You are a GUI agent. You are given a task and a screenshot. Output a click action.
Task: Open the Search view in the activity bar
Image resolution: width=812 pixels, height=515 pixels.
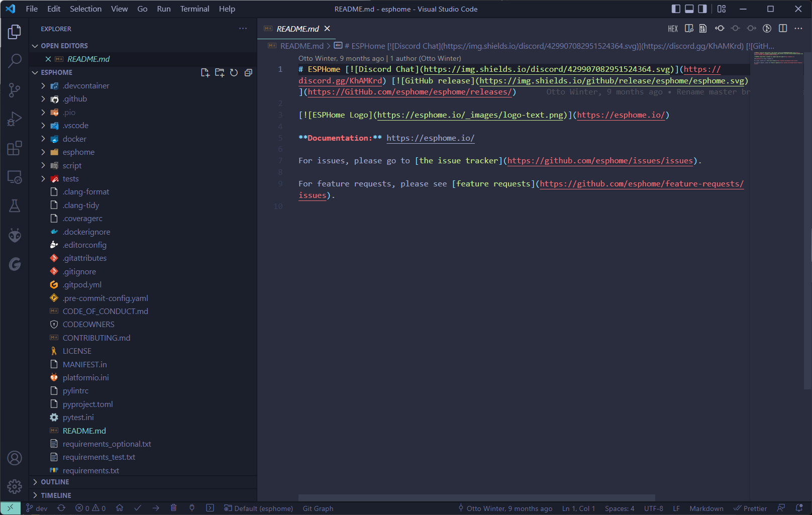point(15,61)
